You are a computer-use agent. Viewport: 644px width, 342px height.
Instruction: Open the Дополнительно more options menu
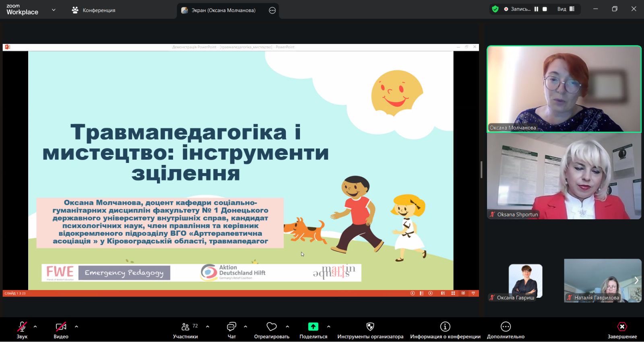(x=506, y=327)
